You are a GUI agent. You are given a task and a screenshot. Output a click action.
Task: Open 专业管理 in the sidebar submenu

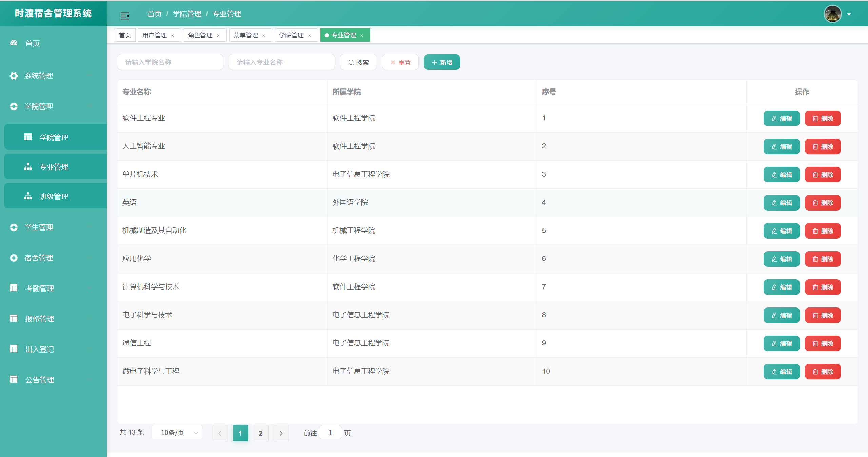click(x=54, y=167)
